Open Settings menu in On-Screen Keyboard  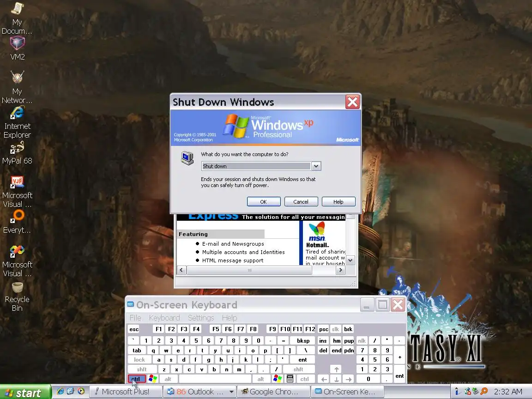(x=201, y=318)
